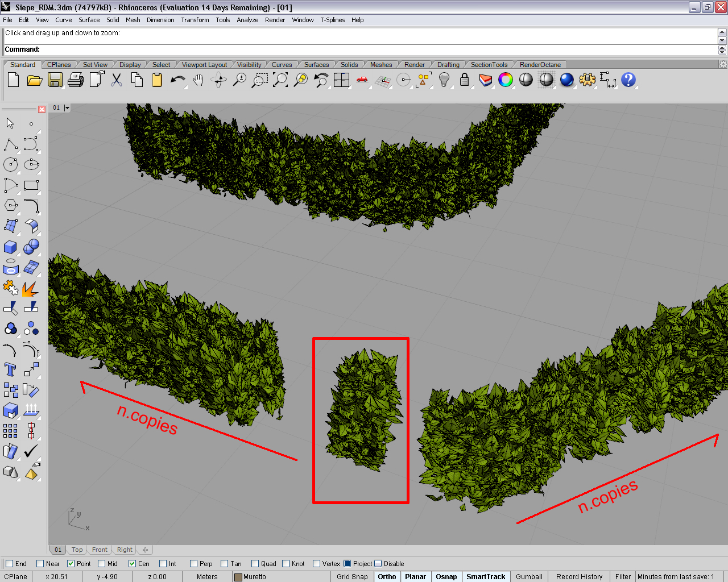This screenshot has height=582, width=728.
Task: Open the T-Splines menu
Action: click(333, 20)
